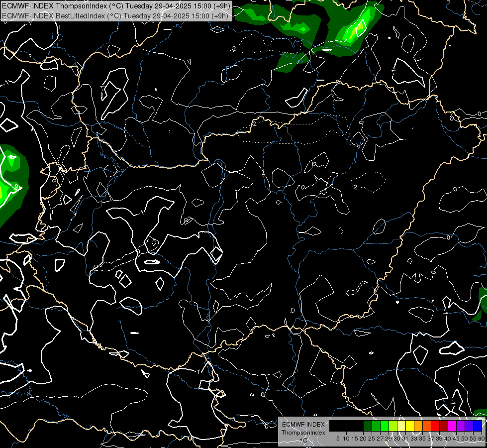The height and width of the screenshot is (448, 487).
Task: Select the dark green 20–25 legend swatch
Action: [368, 426]
